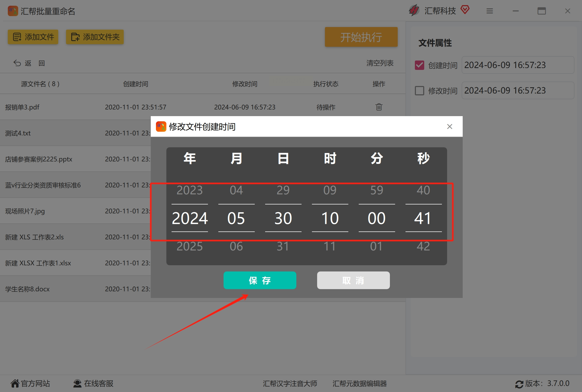Click the 返回 back arrow icon

pyautogui.click(x=17, y=63)
